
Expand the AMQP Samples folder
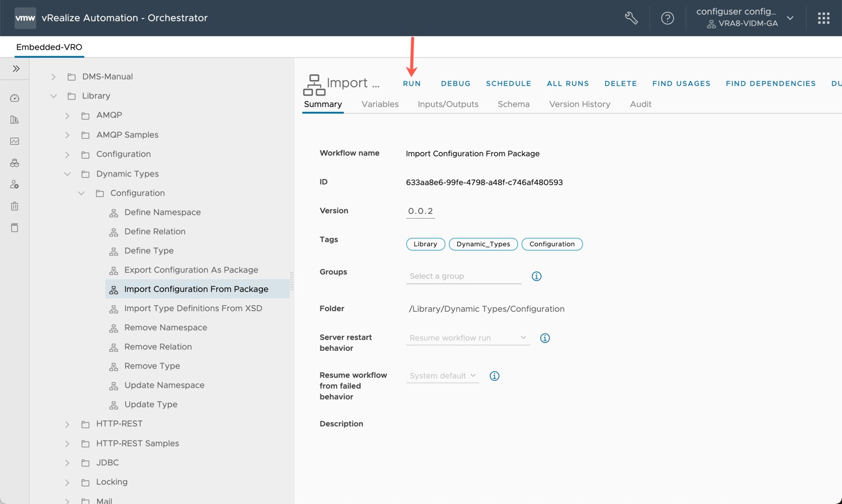[67, 135]
